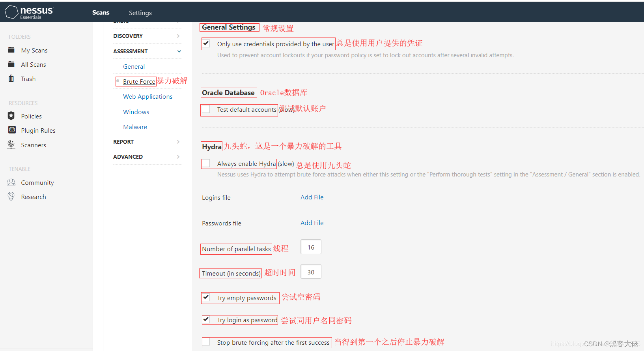The image size is (644, 351).
Task: Click the Trash bin icon
Action: click(x=11, y=79)
